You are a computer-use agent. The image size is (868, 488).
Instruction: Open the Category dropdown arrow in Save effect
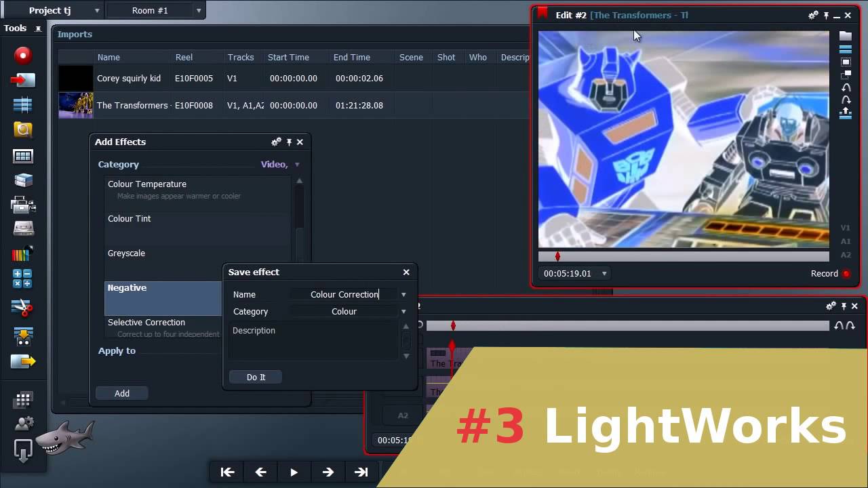click(403, 312)
